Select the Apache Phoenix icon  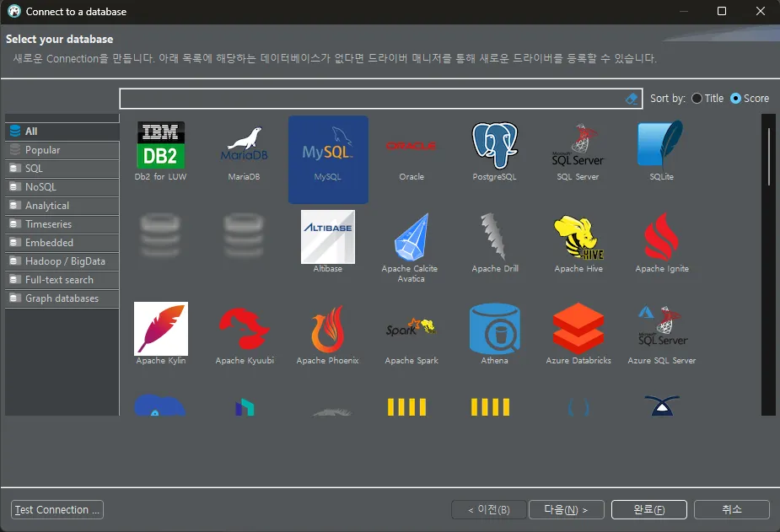pyautogui.click(x=328, y=335)
